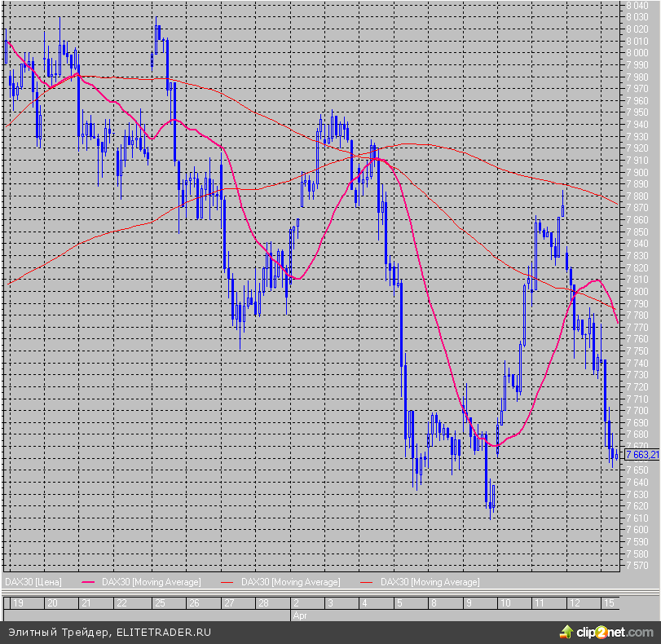The height and width of the screenshot is (644, 661).
Task: Select date 28 on the time axis
Action: pyautogui.click(x=263, y=603)
